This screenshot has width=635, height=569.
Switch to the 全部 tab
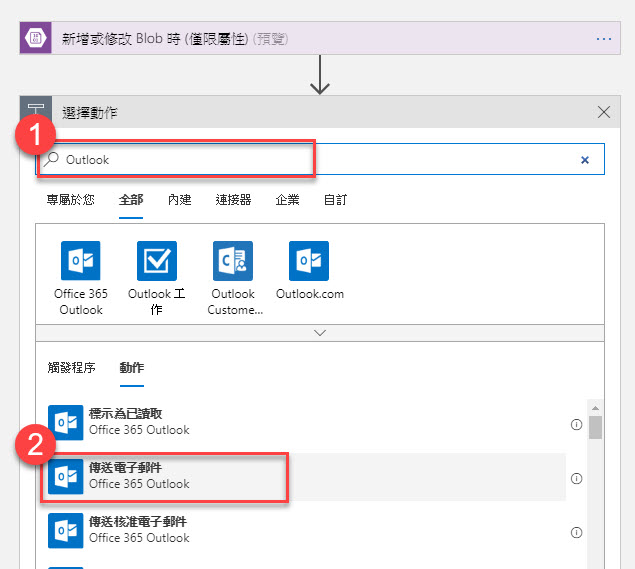[131, 200]
